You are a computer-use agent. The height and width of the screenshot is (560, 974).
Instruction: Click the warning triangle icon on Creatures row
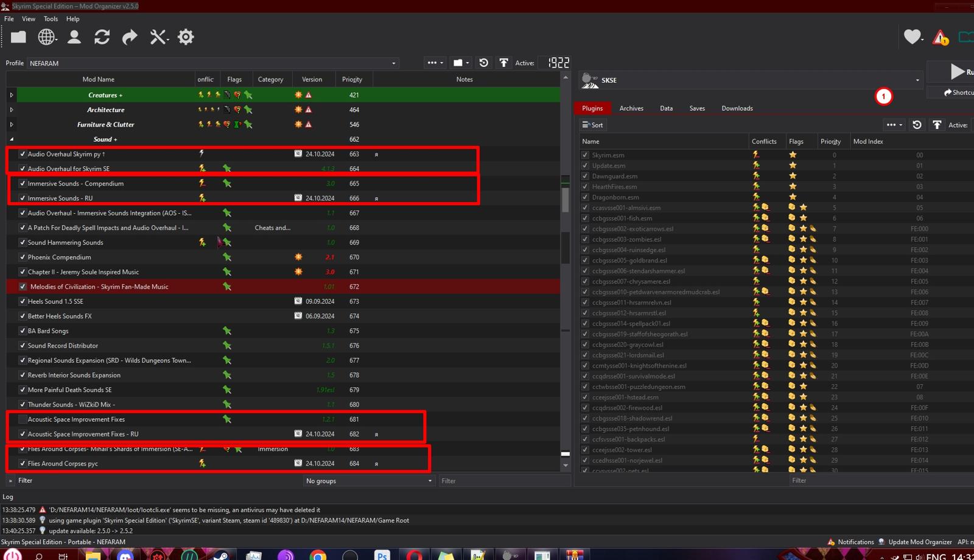(309, 95)
